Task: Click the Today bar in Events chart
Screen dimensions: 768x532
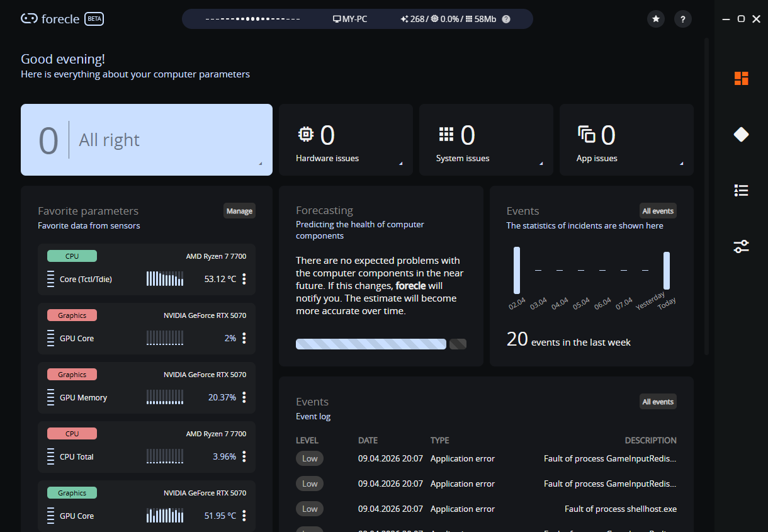Action: point(667,271)
